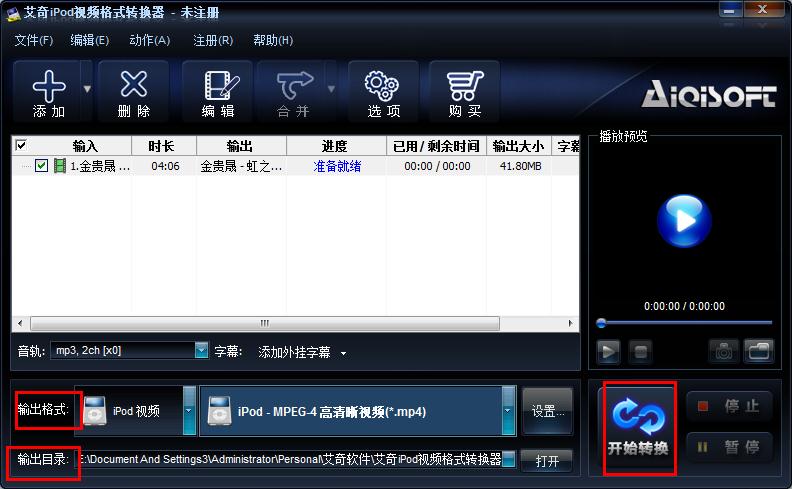
Task: Click the 输出大小 column header
Action: point(519,146)
